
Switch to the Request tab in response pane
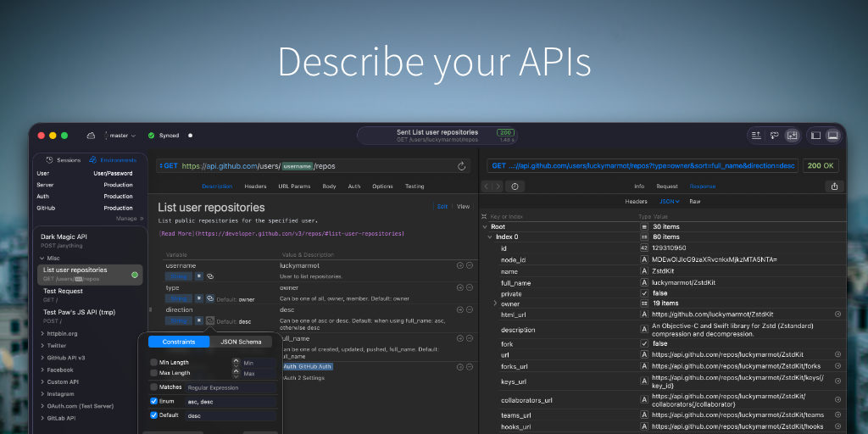pos(667,186)
